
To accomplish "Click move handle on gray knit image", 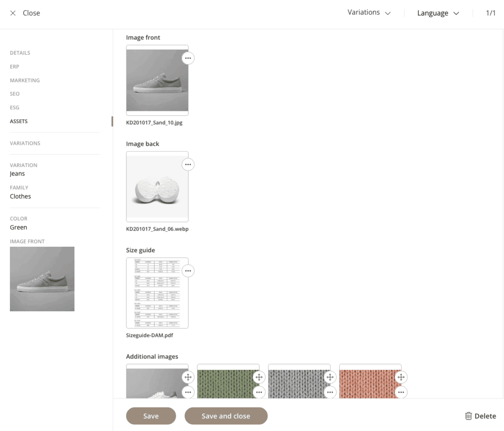I will pyautogui.click(x=330, y=377).
